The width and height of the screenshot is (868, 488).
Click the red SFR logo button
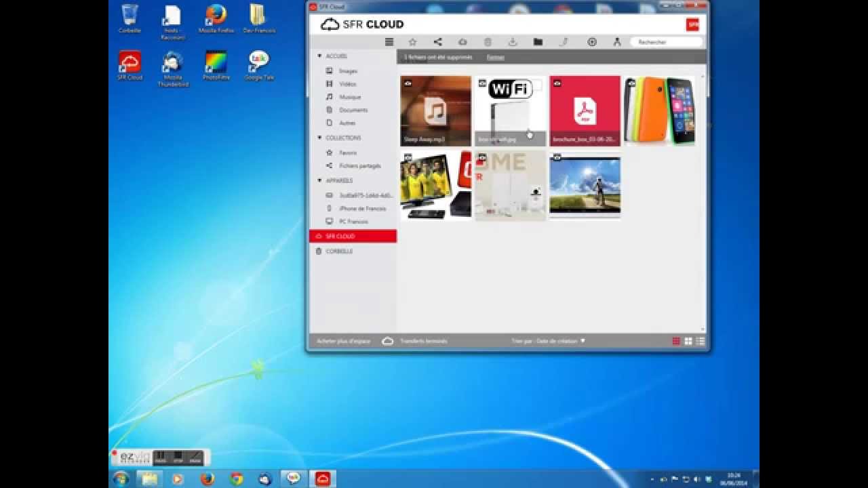(x=692, y=24)
